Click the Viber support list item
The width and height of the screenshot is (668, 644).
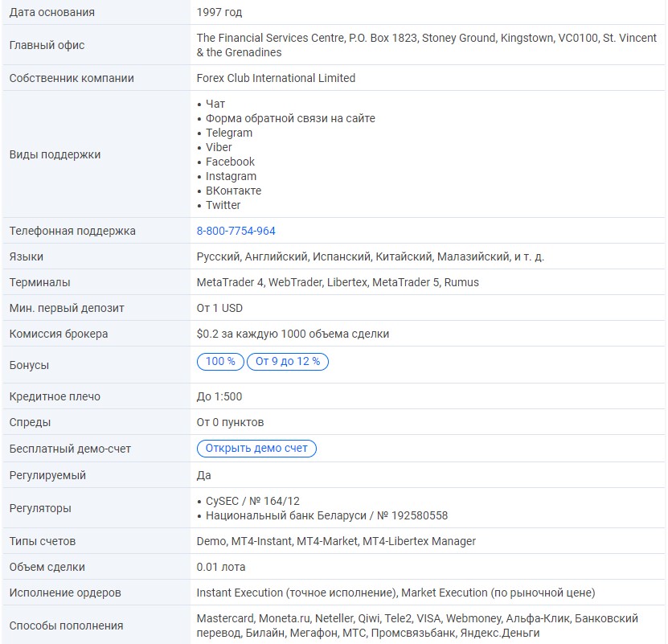click(219, 147)
